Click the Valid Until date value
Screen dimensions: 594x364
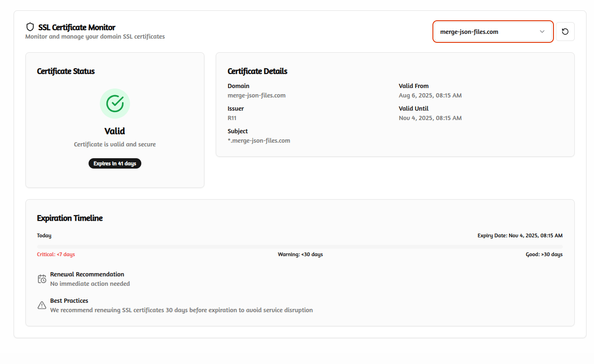pos(430,118)
